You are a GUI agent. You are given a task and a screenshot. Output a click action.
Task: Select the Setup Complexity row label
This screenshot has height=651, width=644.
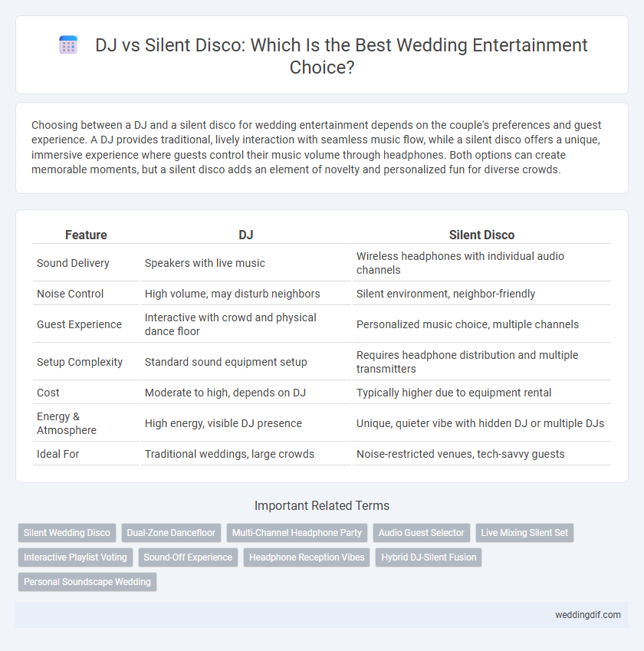tap(80, 362)
